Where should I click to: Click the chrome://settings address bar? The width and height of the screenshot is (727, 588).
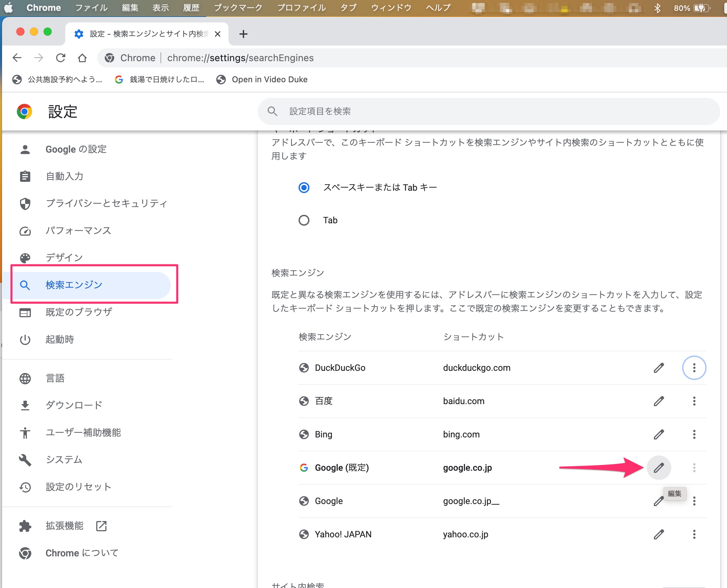411,58
